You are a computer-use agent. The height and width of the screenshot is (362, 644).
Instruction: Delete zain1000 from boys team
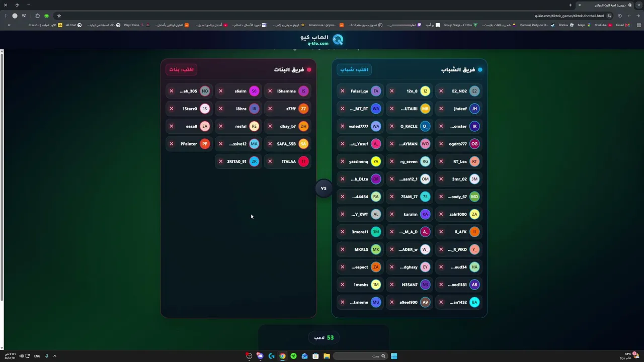tap(441, 214)
